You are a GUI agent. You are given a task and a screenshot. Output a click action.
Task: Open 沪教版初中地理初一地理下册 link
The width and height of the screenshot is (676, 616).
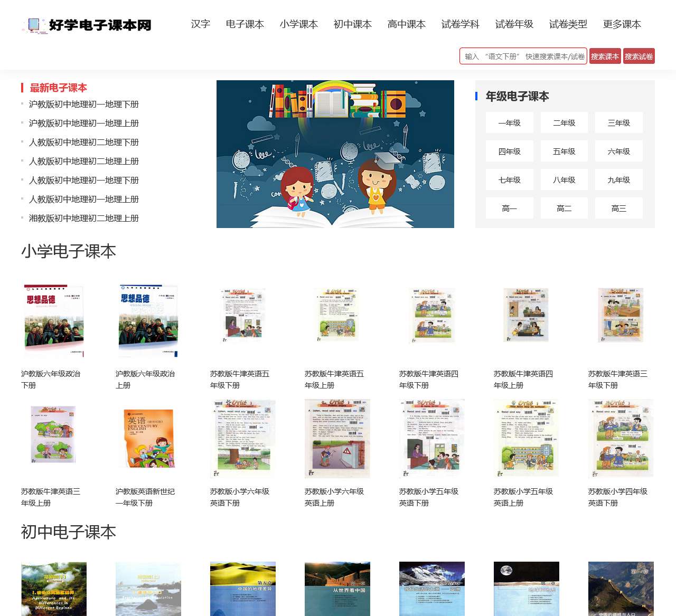pyautogui.click(x=83, y=104)
